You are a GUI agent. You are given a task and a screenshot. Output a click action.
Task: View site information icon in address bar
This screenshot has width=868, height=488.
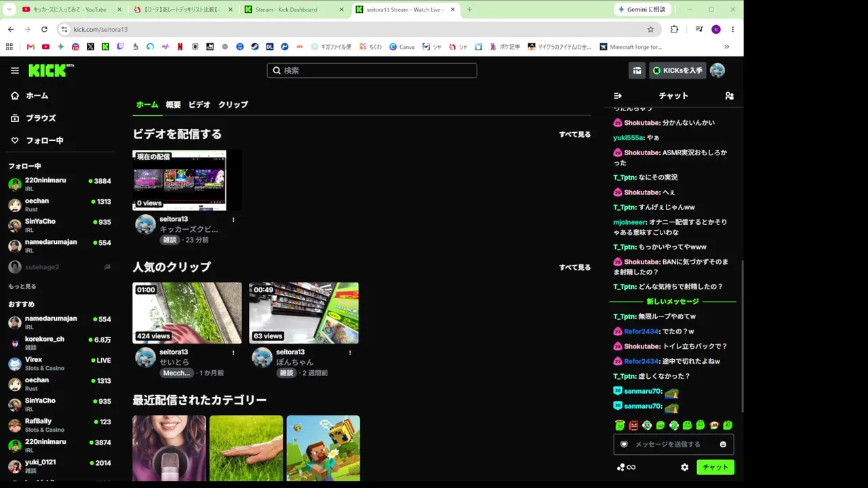(64, 29)
